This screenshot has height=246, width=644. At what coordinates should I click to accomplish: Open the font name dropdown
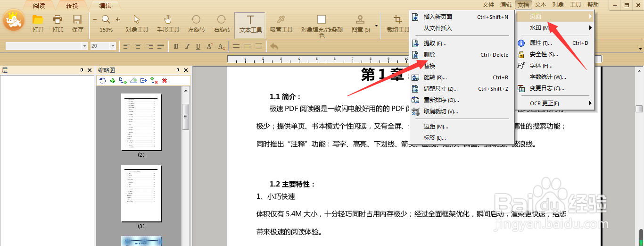(85, 46)
